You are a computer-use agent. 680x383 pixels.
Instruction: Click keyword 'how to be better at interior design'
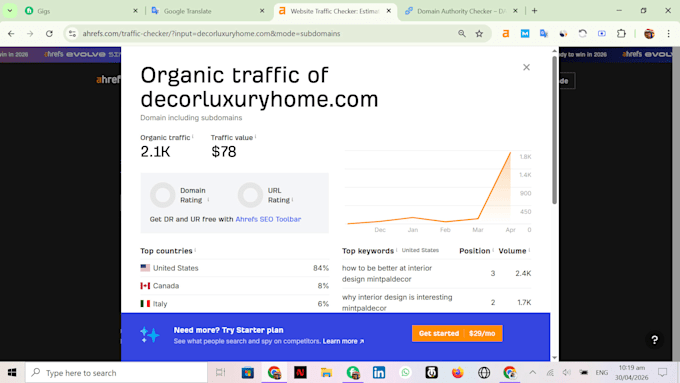point(387,273)
